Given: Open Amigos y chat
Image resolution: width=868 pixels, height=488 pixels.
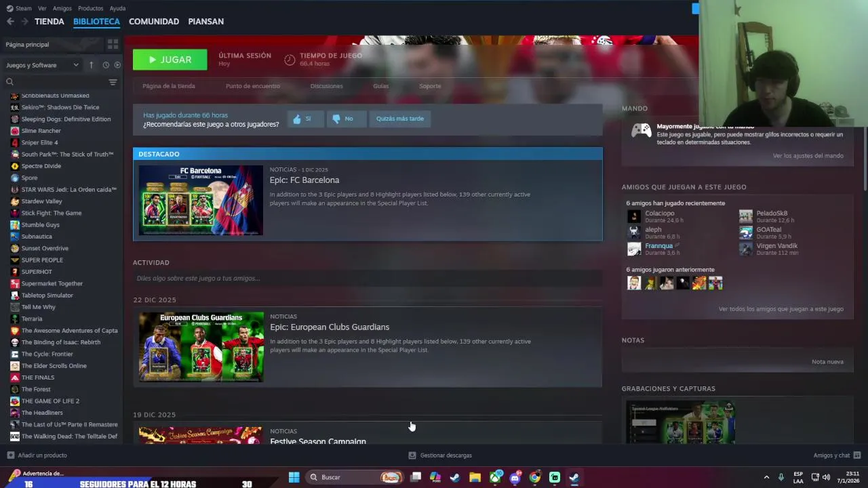Looking at the screenshot, I should point(837,455).
